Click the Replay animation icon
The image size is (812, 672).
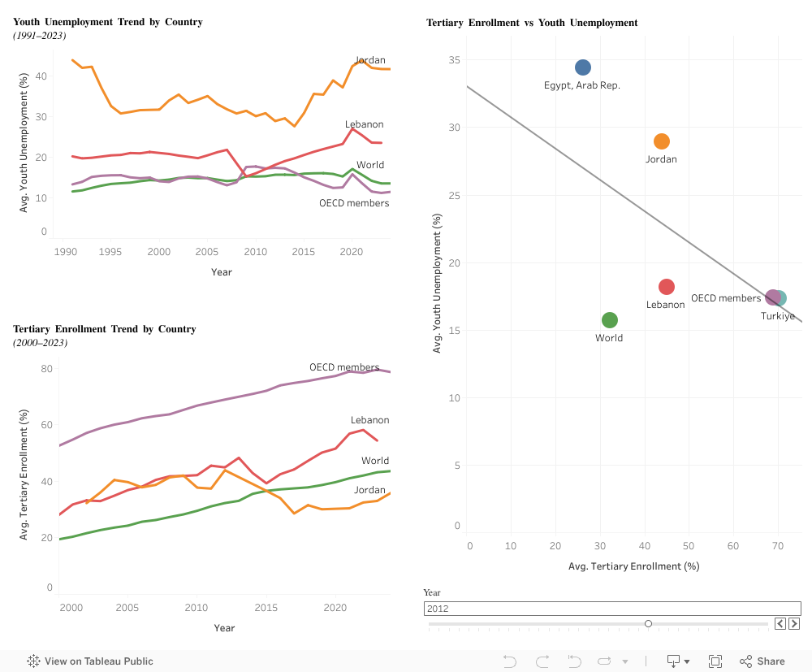click(602, 661)
